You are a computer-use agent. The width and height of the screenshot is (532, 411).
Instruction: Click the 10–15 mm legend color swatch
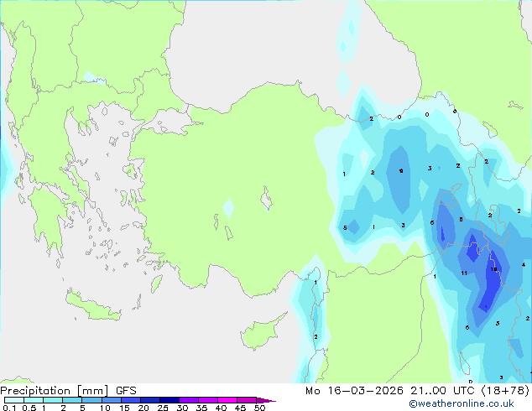[111, 400]
